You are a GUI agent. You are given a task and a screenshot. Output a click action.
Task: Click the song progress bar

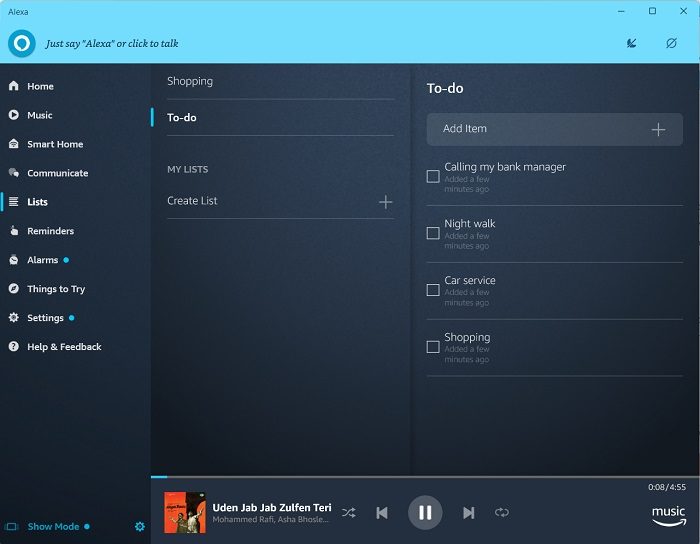[425, 477]
